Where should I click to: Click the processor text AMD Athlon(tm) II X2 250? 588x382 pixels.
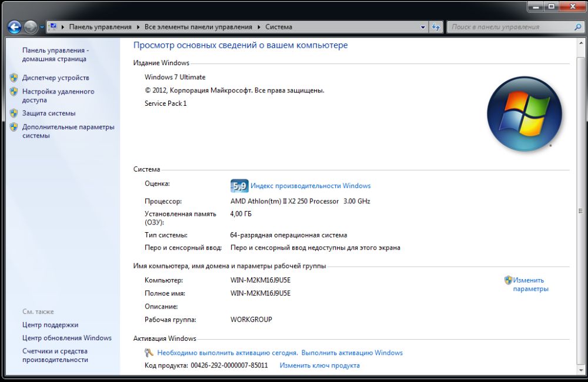[285, 202]
